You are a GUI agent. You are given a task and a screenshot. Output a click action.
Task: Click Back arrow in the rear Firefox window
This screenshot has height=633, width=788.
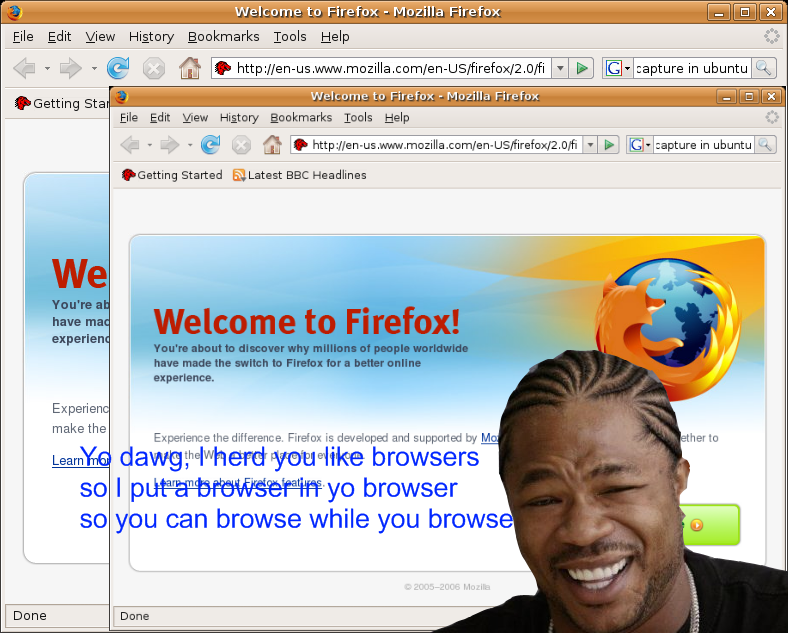(24, 68)
